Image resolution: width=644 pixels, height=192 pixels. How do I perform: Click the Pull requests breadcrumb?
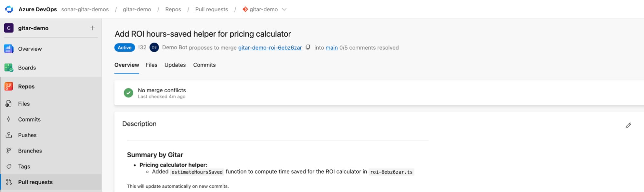pos(211,9)
